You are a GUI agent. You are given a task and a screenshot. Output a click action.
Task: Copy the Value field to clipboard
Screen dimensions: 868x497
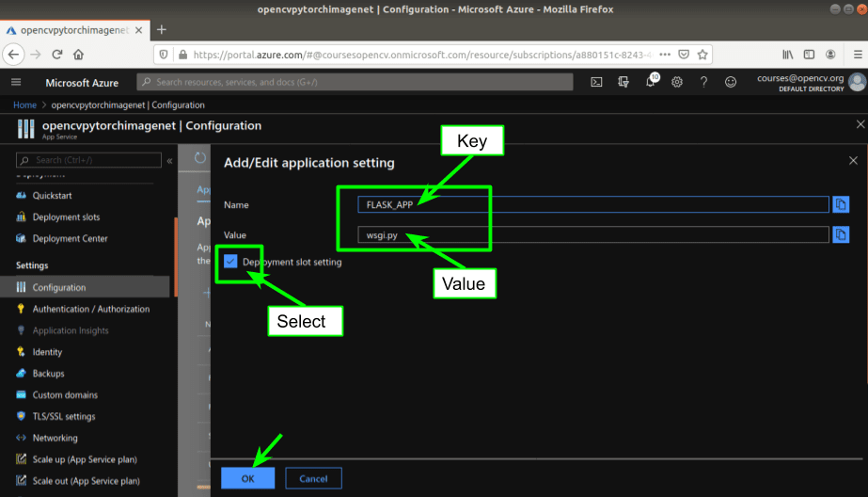coord(841,235)
